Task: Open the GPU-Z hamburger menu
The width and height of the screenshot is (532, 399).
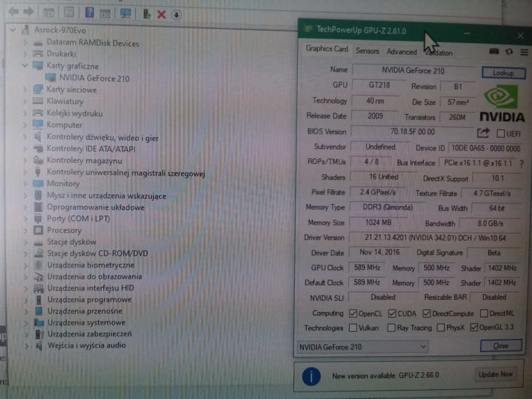Action: (x=524, y=52)
